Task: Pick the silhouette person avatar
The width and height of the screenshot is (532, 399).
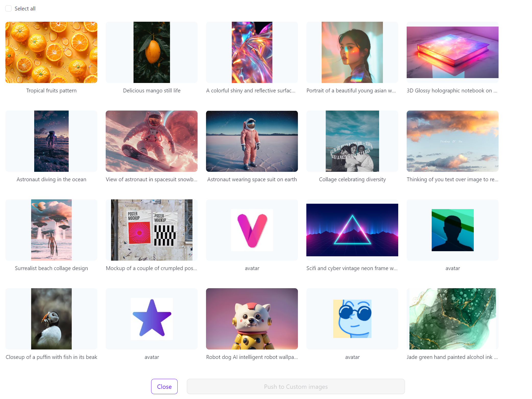Action: (452, 230)
